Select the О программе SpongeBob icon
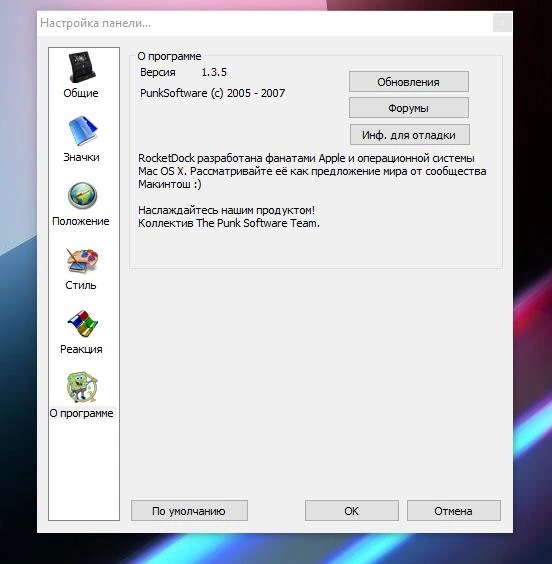The image size is (552, 564). tap(82, 387)
